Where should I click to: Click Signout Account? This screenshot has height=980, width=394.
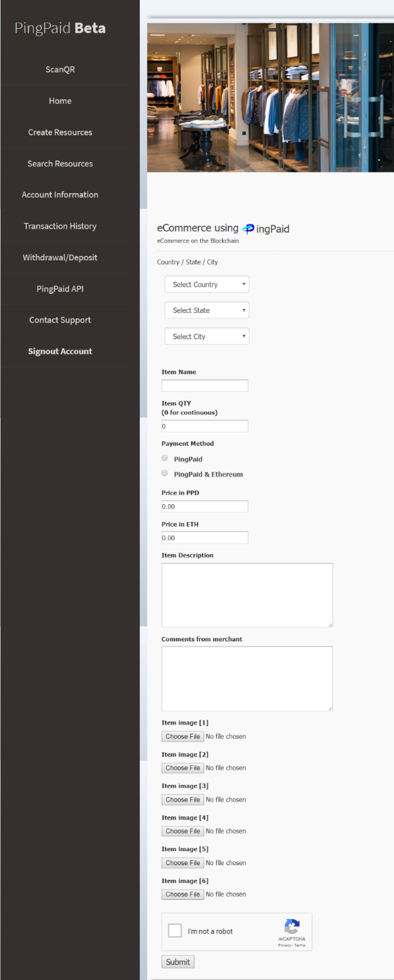coord(60,351)
